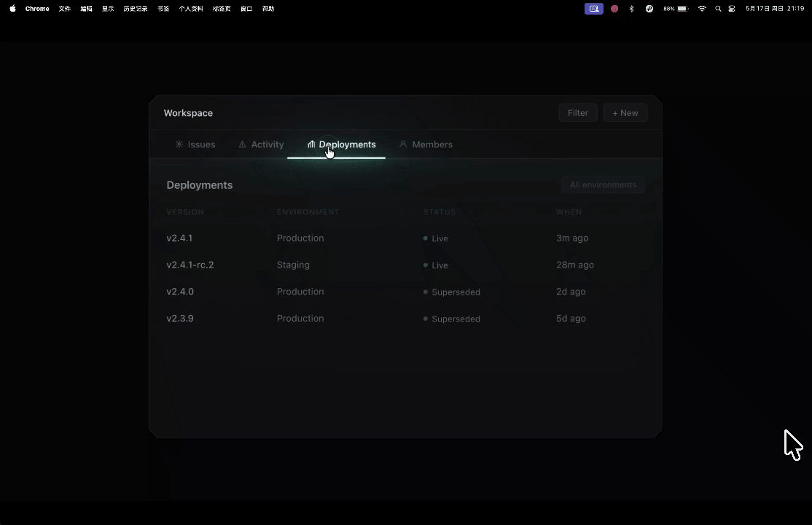812x525 pixels.
Task: Click Production cell in v2.4.1 row
Action: point(300,238)
